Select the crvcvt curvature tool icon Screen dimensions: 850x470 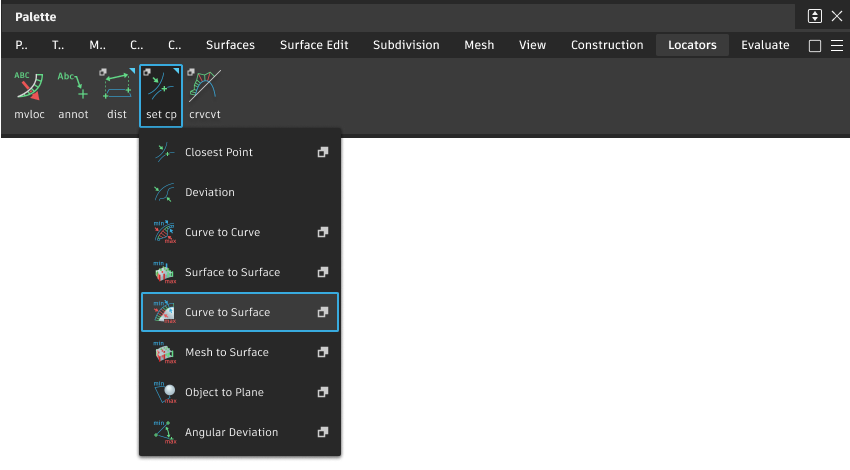tap(205, 88)
